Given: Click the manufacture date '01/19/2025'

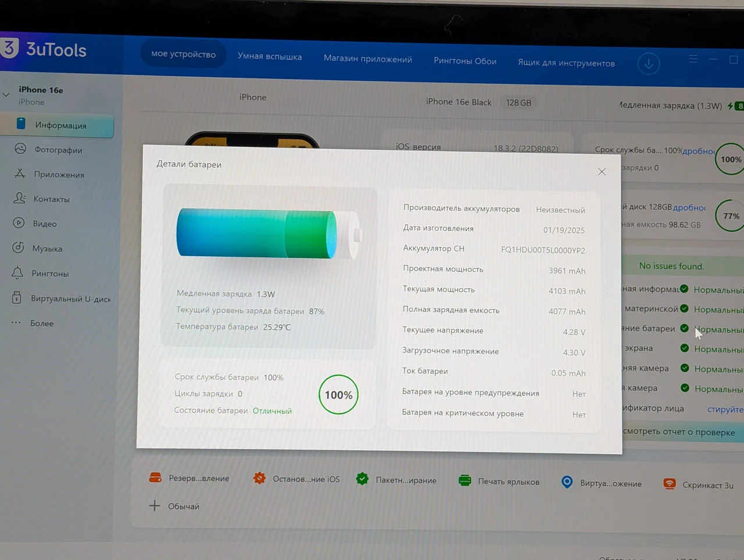Looking at the screenshot, I should point(564,230).
